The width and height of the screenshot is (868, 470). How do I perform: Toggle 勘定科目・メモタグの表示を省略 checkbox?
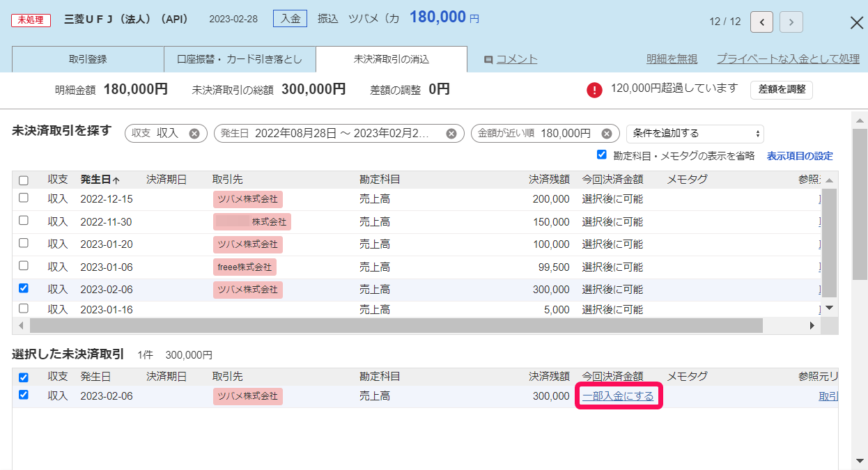pyautogui.click(x=602, y=155)
